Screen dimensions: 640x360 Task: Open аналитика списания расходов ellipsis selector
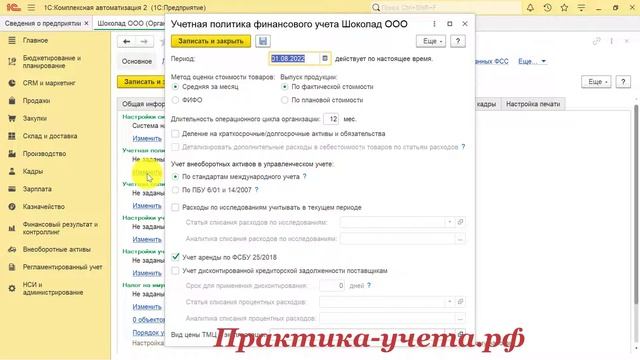click(x=460, y=239)
